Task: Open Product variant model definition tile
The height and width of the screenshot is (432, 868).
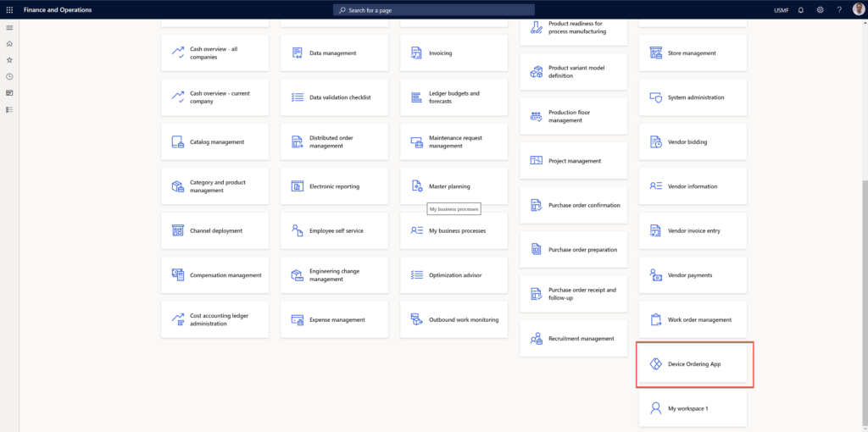Action: tap(573, 72)
